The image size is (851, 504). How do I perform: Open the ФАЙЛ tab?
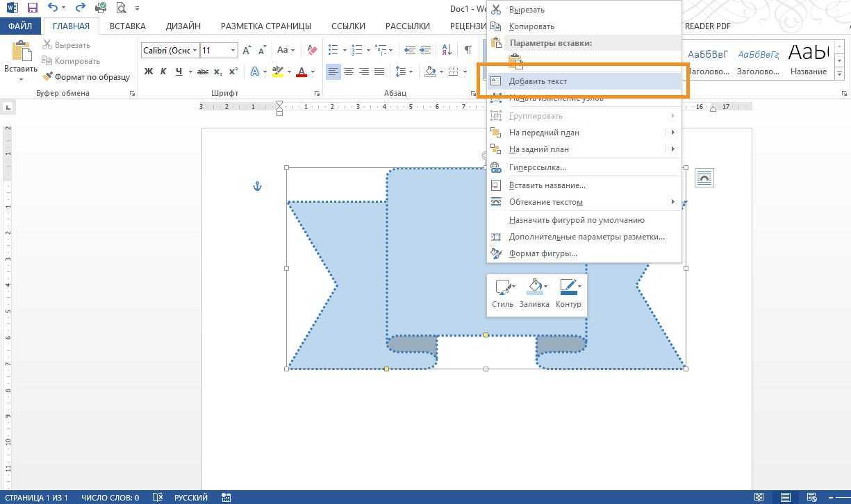tap(20, 26)
